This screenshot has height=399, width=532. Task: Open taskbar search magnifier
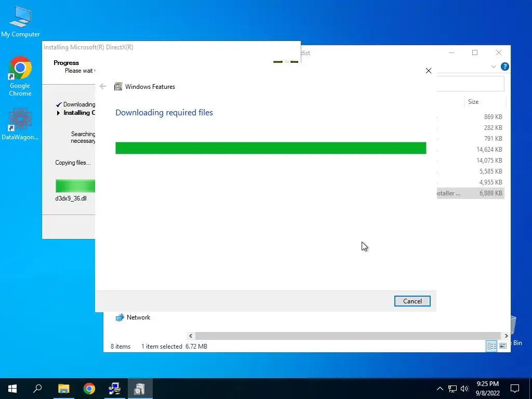point(37,389)
